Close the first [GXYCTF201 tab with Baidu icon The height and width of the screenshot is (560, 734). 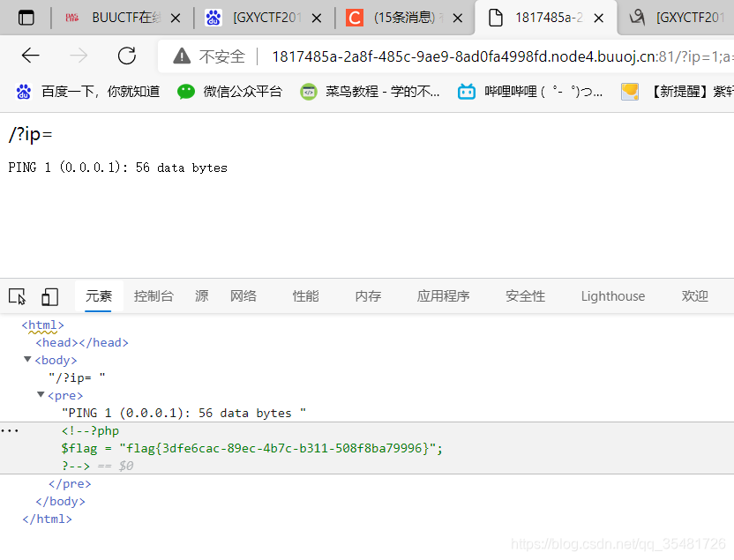[x=317, y=19]
